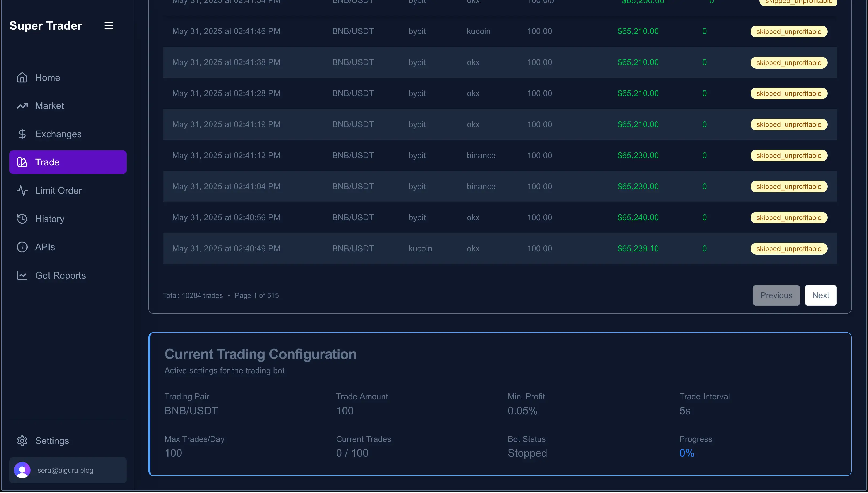The width and height of the screenshot is (868, 493).
Task: Click the user avatar icon
Action: coord(22,470)
